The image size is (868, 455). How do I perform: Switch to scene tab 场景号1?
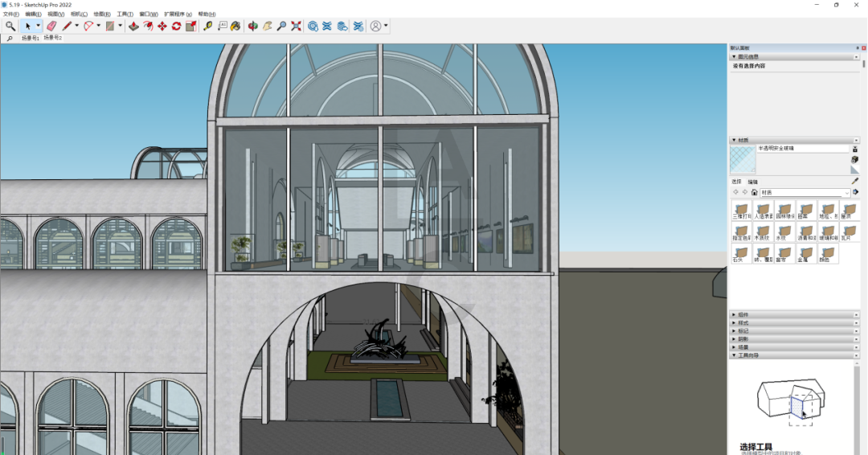31,39
